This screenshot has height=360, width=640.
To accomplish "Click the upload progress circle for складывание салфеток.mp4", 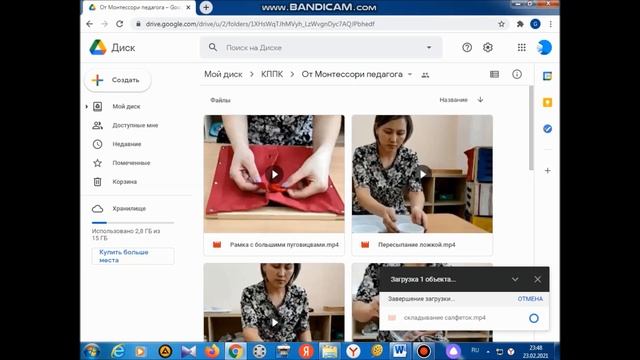I will 533,318.
